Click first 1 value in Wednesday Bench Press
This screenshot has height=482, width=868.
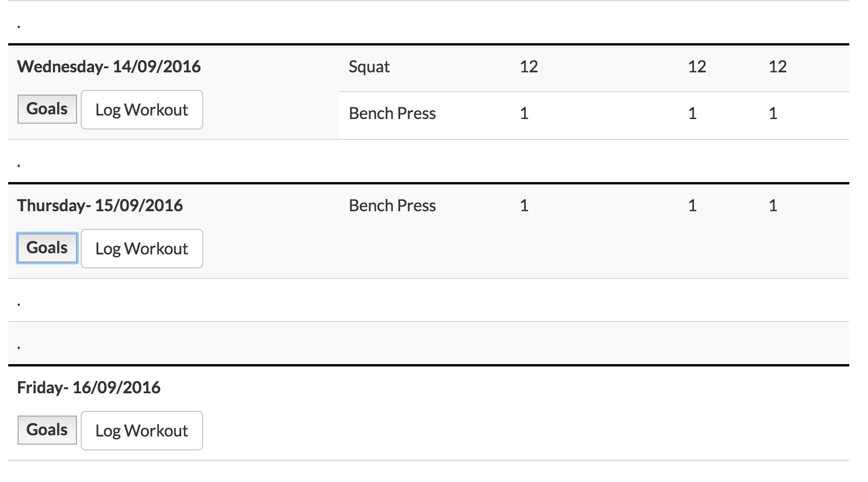[524, 113]
